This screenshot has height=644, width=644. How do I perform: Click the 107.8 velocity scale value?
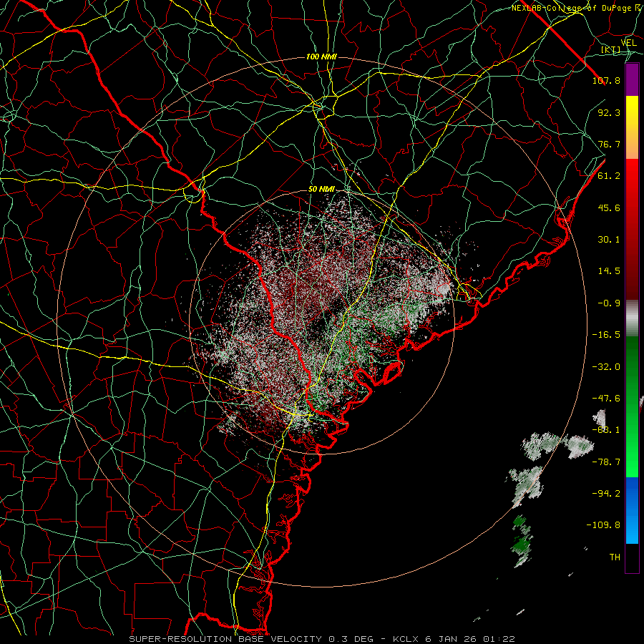pos(606,80)
